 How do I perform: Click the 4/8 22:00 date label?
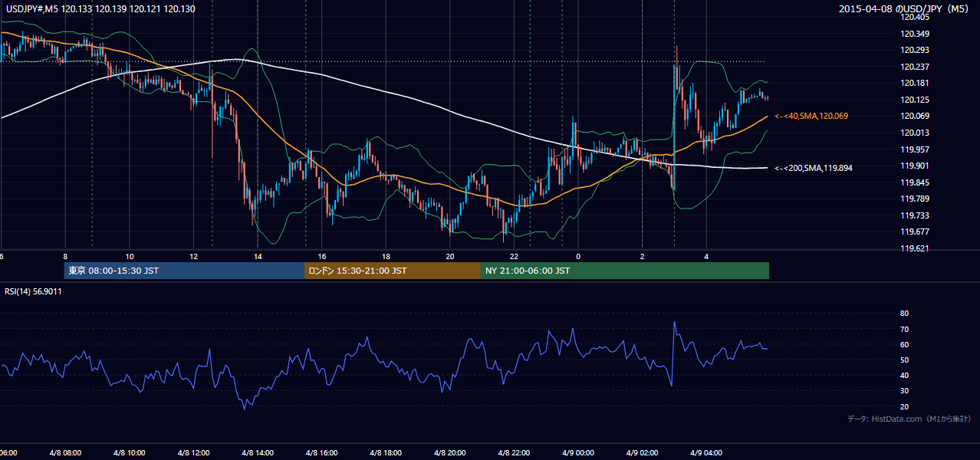pyautogui.click(x=513, y=453)
